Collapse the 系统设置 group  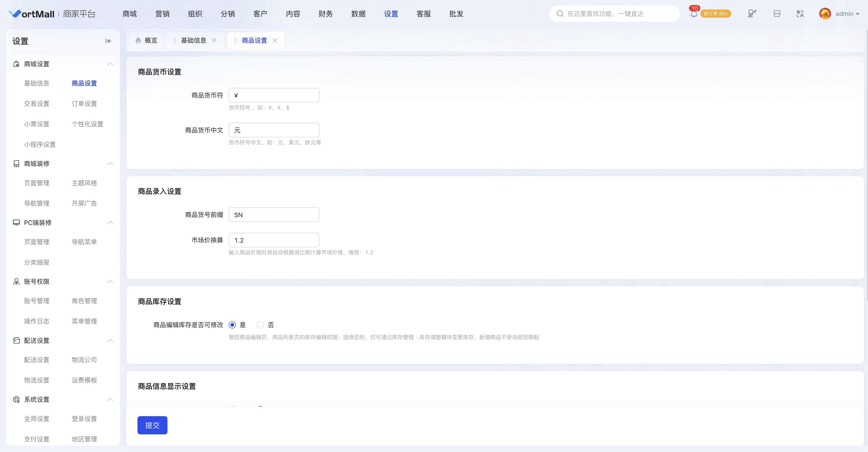point(110,399)
